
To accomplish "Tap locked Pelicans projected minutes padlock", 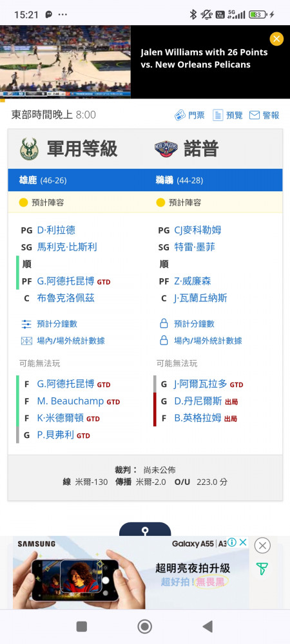I will (x=164, y=324).
